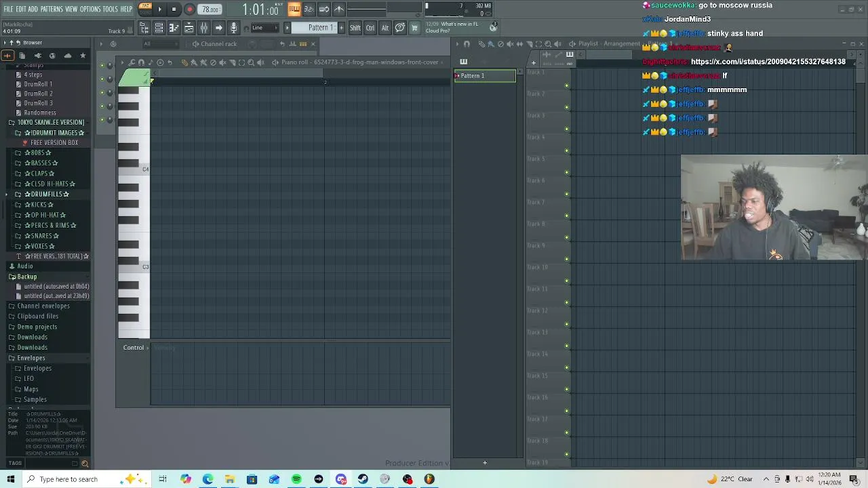Viewport: 868px width, 488px height.
Task: Open the FILE menu
Action: pyautogui.click(x=9, y=9)
